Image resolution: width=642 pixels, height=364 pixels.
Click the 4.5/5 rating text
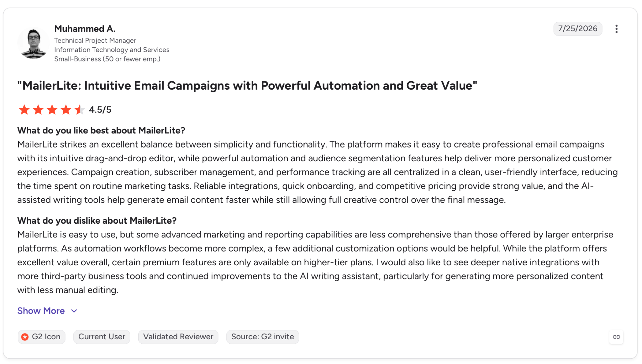tap(100, 110)
